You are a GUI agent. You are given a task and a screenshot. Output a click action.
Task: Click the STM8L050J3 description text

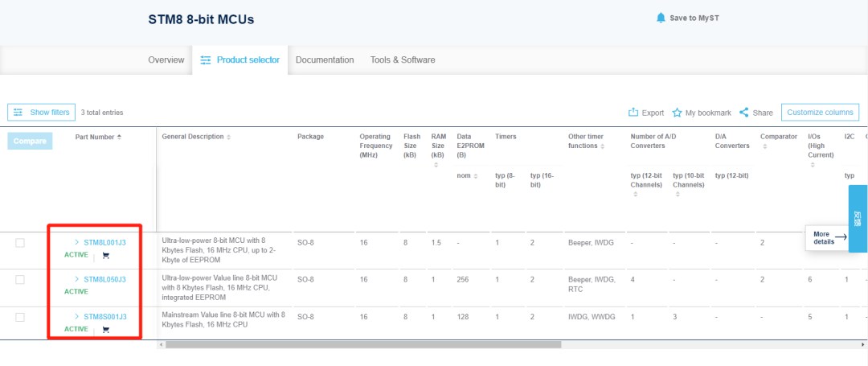219,288
